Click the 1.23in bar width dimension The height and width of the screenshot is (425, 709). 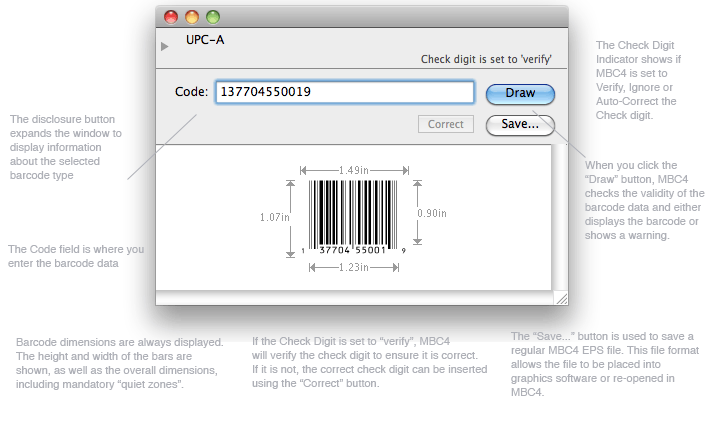coord(354,268)
